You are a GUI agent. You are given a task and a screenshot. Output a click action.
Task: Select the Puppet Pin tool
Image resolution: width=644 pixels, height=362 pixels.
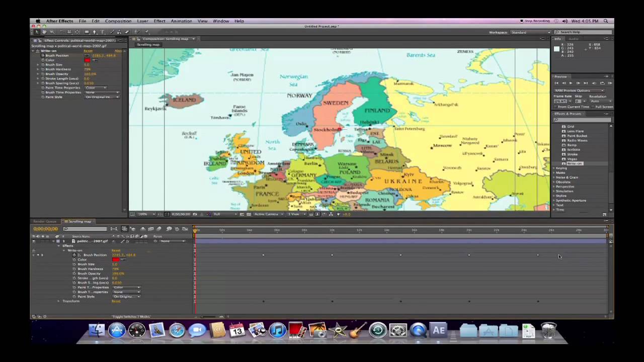(147, 32)
